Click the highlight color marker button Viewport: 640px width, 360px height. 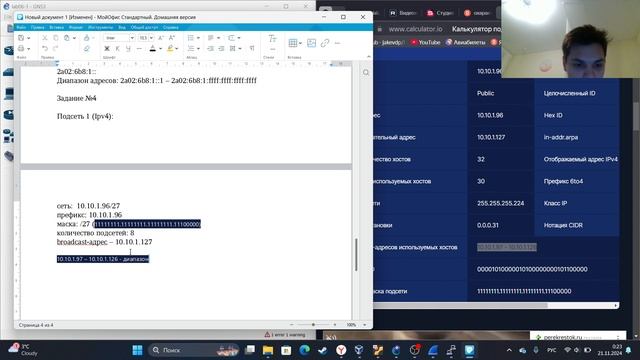pos(170,49)
